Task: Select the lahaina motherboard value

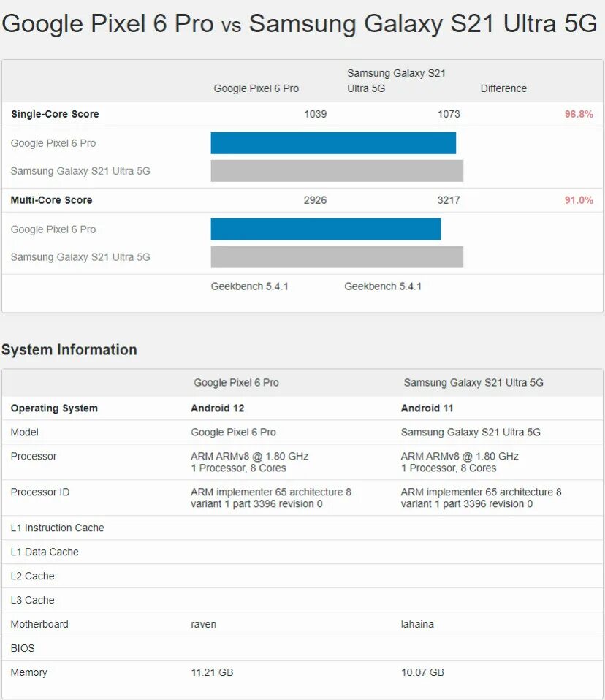Action: pos(418,624)
